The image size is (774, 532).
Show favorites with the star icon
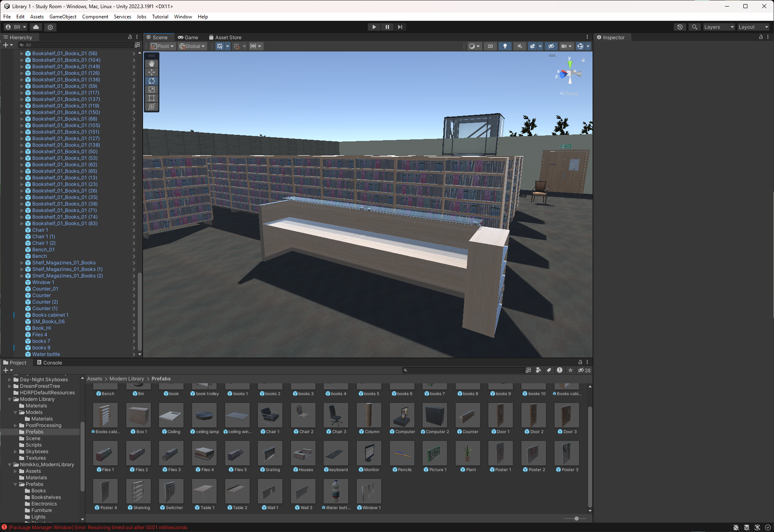(570, 370)
